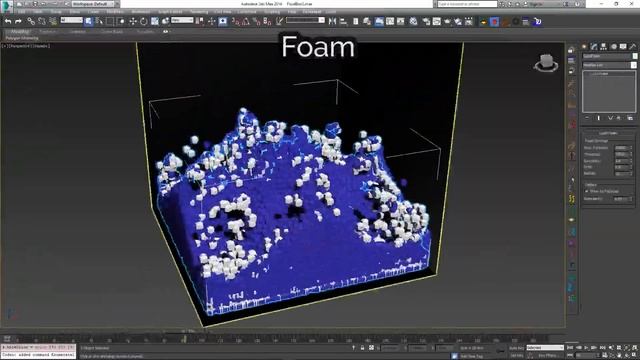Collapse the LiquidFoam rollout header

tap(608, 133)
